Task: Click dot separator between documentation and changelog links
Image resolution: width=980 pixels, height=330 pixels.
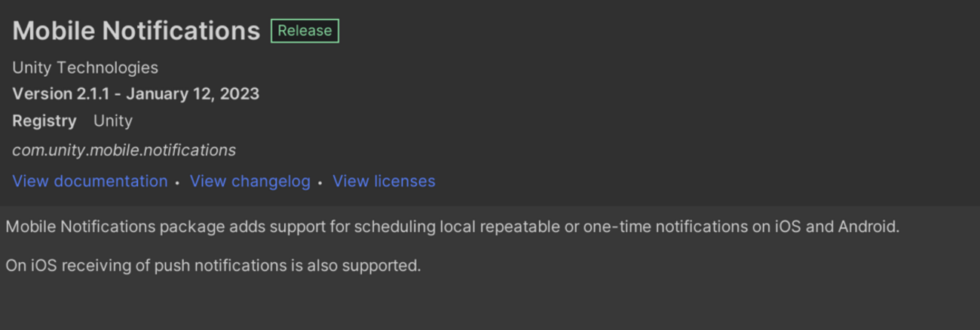Action: (x=177, y=183)
